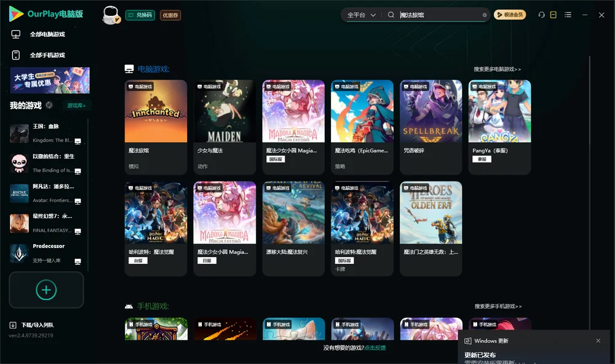
Task: Open the PangYa (泰服) game card
Action: click(499, 127)
